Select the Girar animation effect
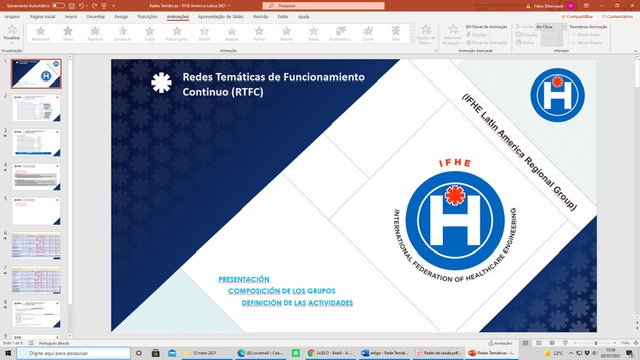The image size is (640, 360). [x=396, y=34]
